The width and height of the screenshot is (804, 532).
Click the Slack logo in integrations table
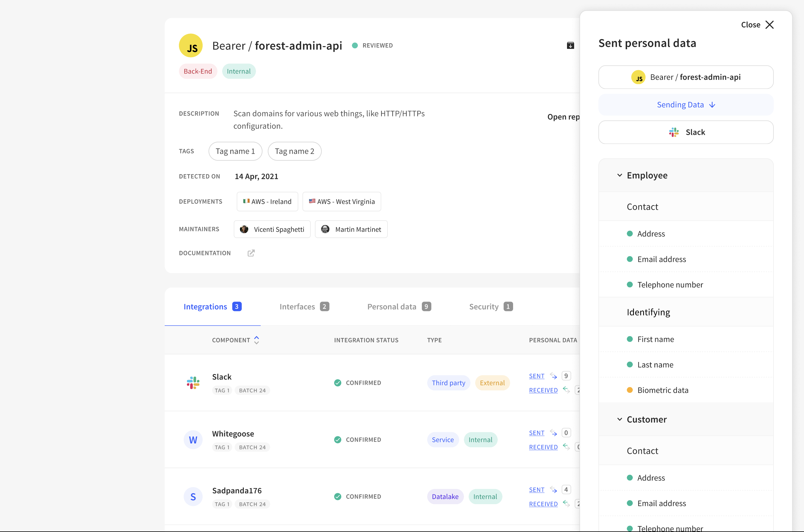pyautogui.click(x=193, y=383)
